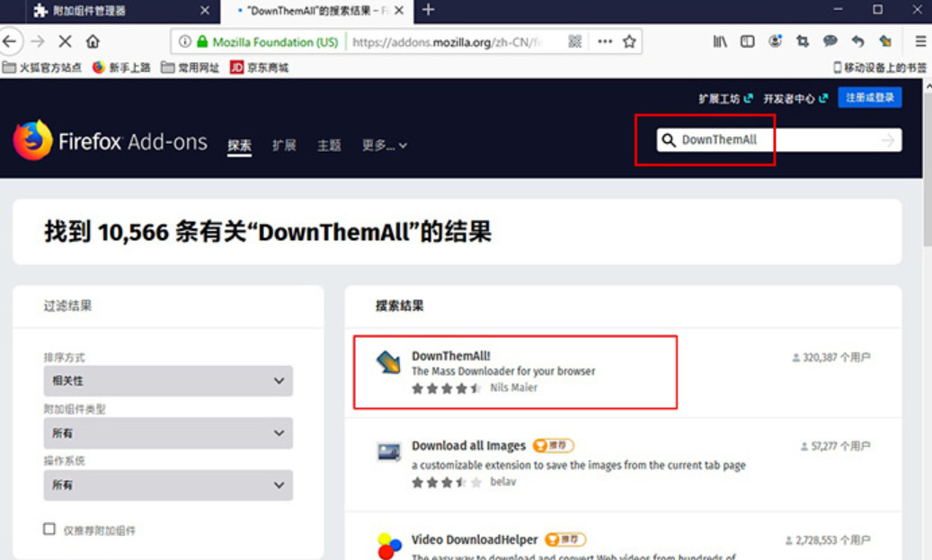Open the 扩展 navigation item
The image size is (932, 560).
[284, 145]
